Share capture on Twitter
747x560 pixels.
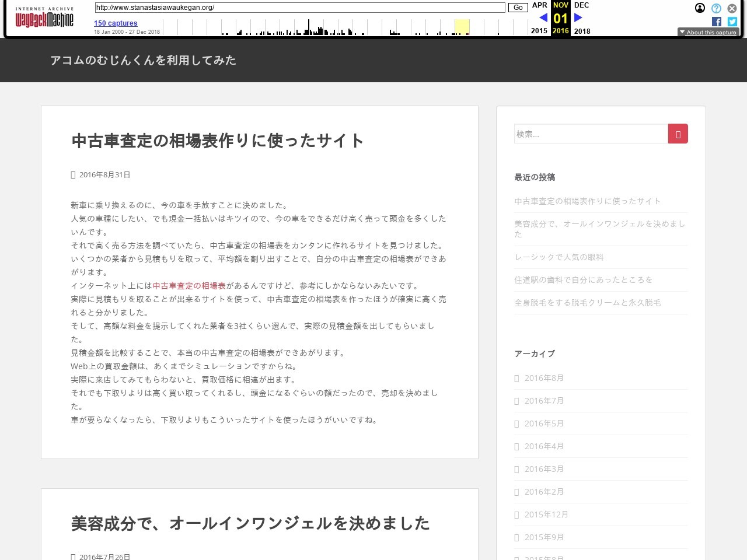click(732, 22)
